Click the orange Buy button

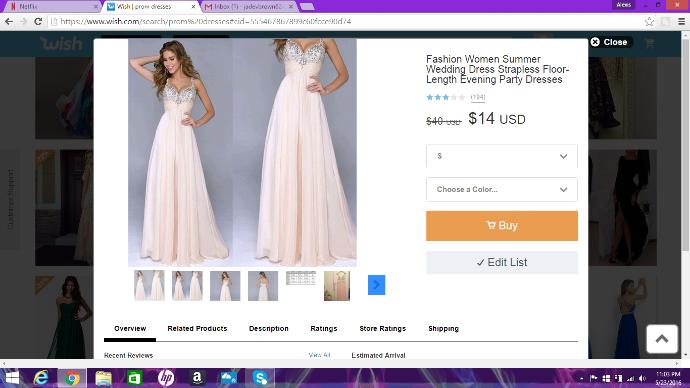502,226
